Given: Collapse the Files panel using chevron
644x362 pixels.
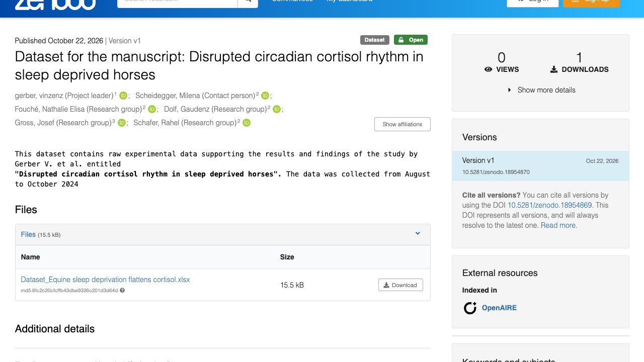Looking at the screenshot, I should [418, 233].
